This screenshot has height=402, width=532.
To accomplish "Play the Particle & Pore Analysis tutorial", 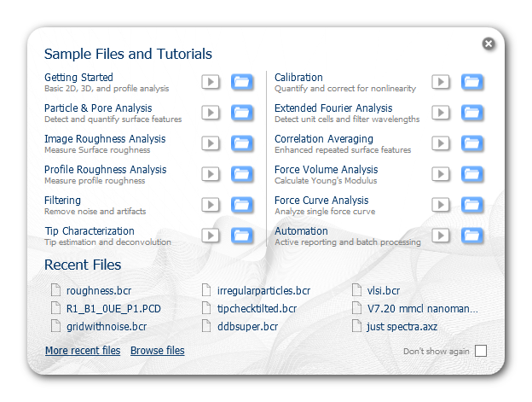I will 211,113.
